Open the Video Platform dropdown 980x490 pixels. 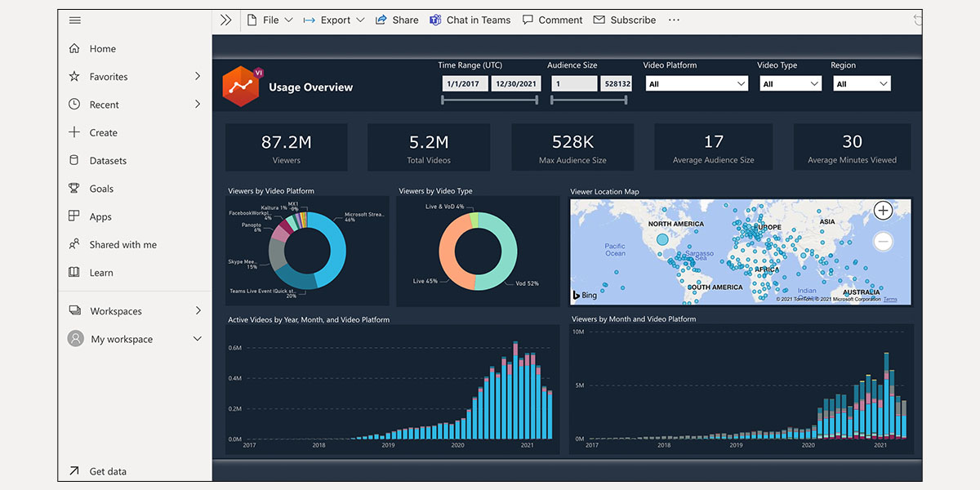(x=696, y=82)
